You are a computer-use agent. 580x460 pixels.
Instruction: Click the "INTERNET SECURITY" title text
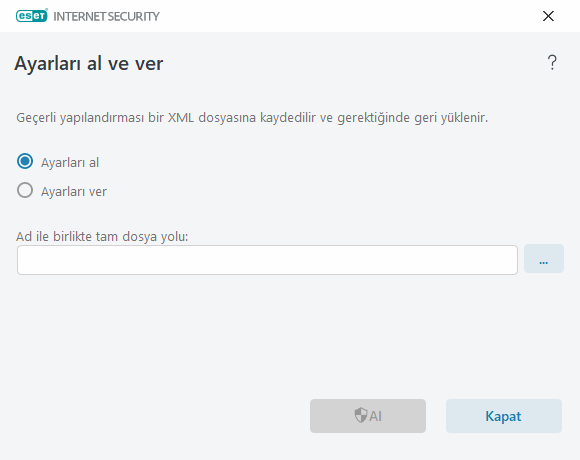pos(107,16)
